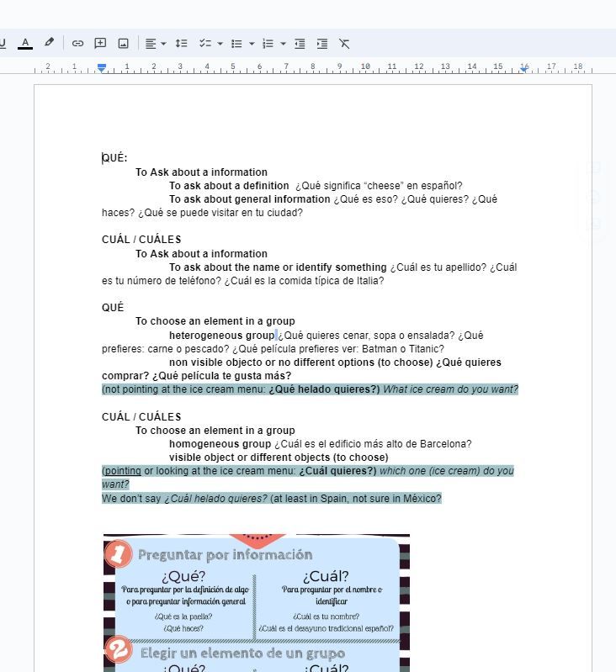Click the heading 'QUÉ:' at top

[115, 158]
